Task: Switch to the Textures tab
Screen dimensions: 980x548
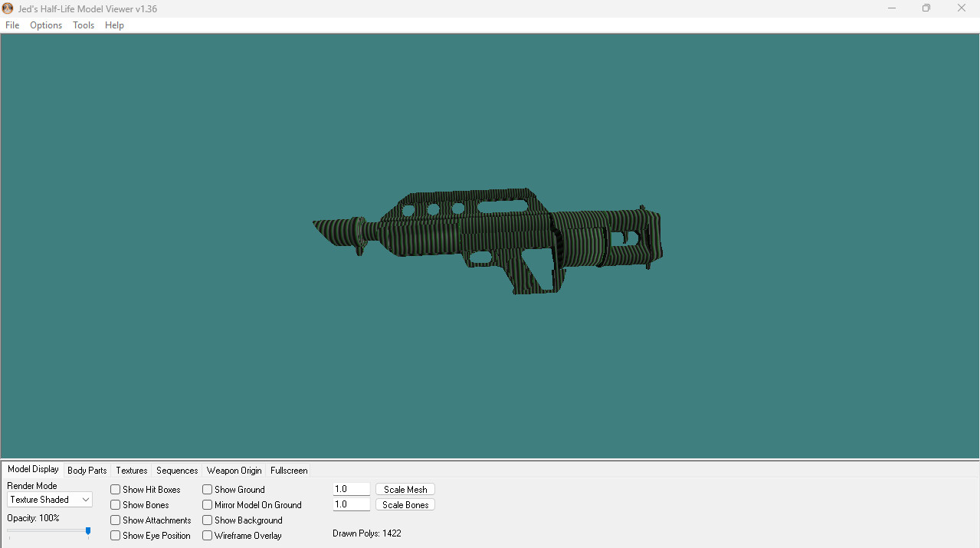Action: coord(132,471)
